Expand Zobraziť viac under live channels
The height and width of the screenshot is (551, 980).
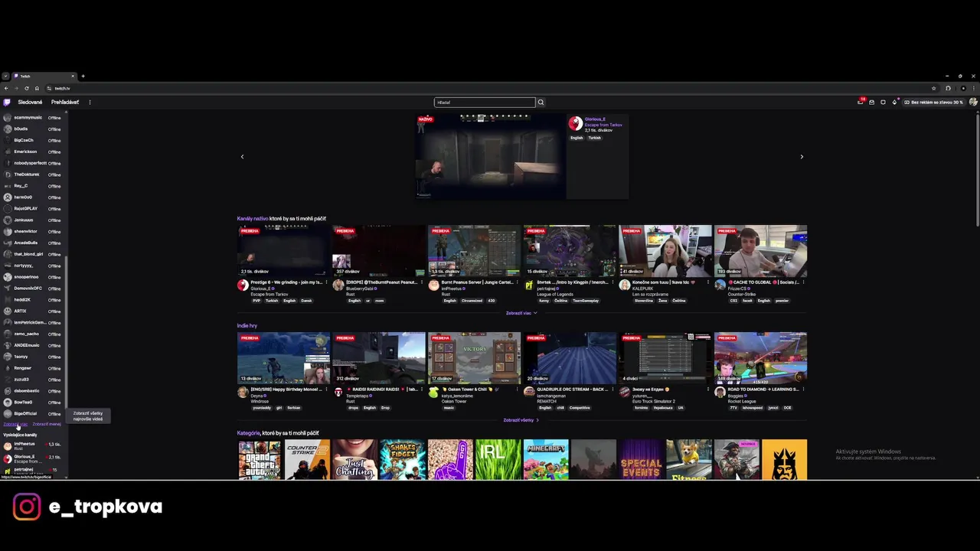click(521, 313)
